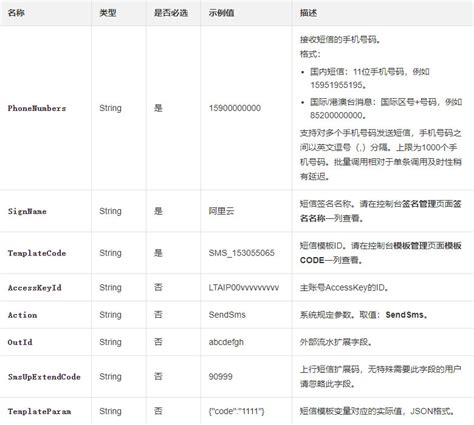Select example value 15900000000
The image size is (474, 425).
pyautogui.click(x=235, y=108)
